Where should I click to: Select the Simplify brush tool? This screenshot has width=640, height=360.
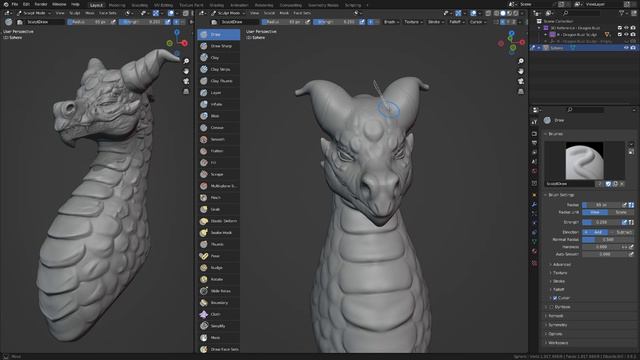pyautogui.click(x=218, y=326)
